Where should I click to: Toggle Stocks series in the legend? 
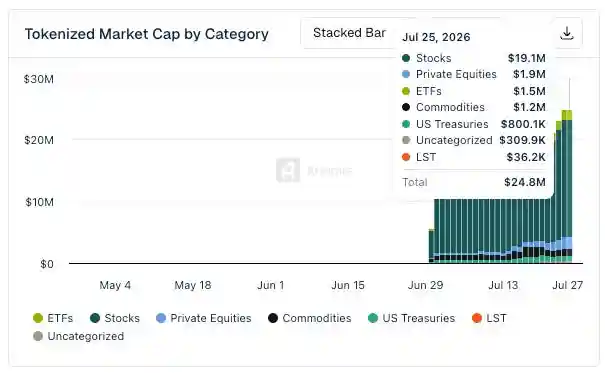[115, 318]
